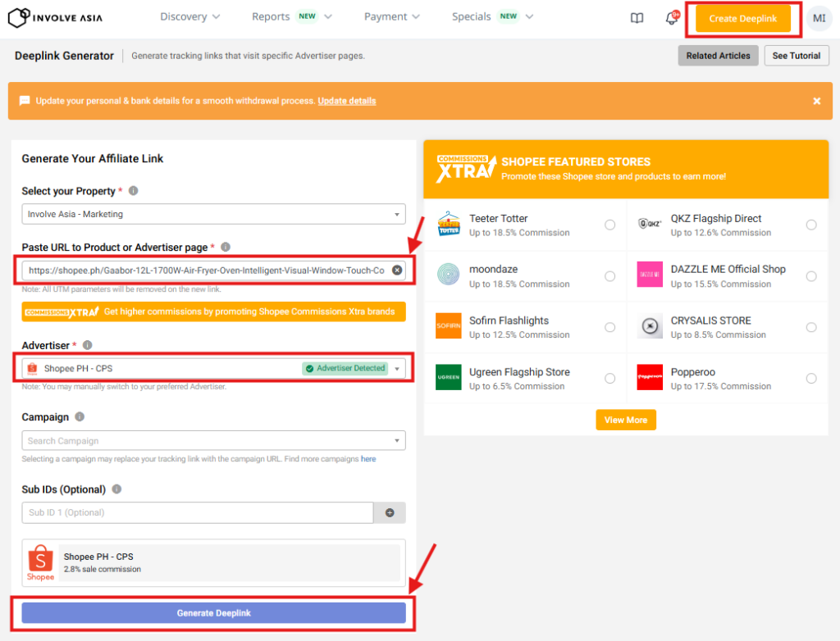This screenshot has height=641, width=840.
Task: Open the Discovery menu
Action: (x=189, y=16)
